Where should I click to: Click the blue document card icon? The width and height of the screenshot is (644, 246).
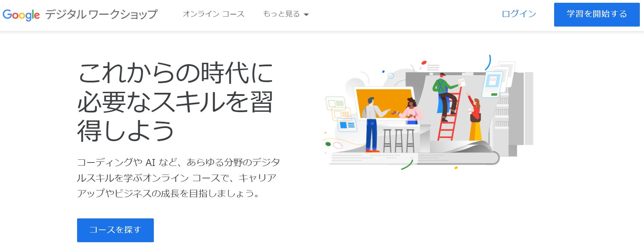click(347, 125)
